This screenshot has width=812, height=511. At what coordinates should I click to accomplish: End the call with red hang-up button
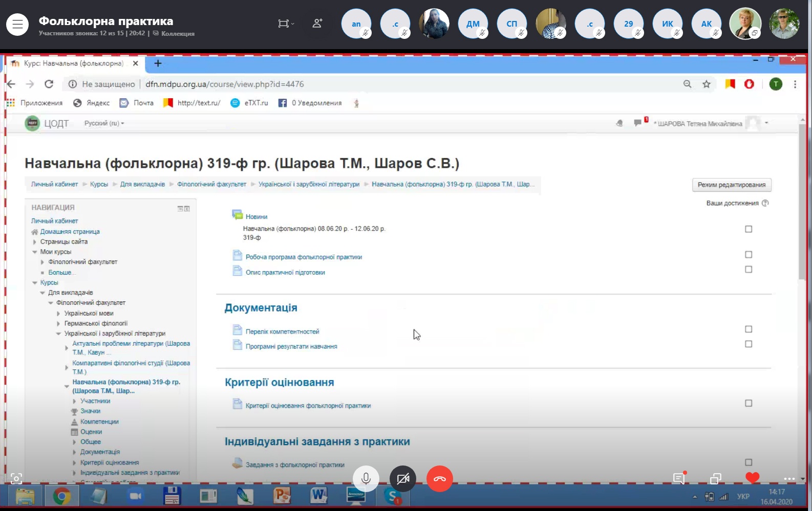point(440,479)
